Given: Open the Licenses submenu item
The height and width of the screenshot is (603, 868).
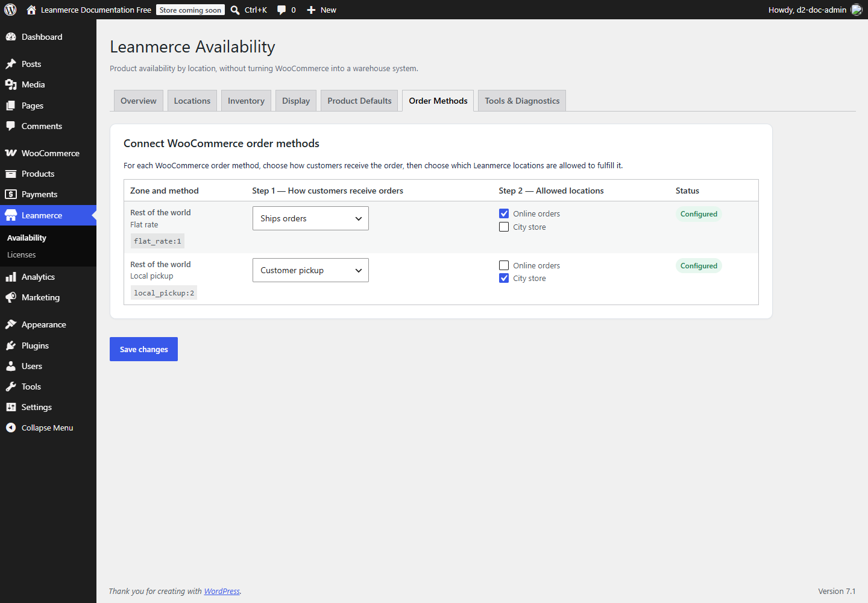Looking at the screenshot, I should coord(22,254).
